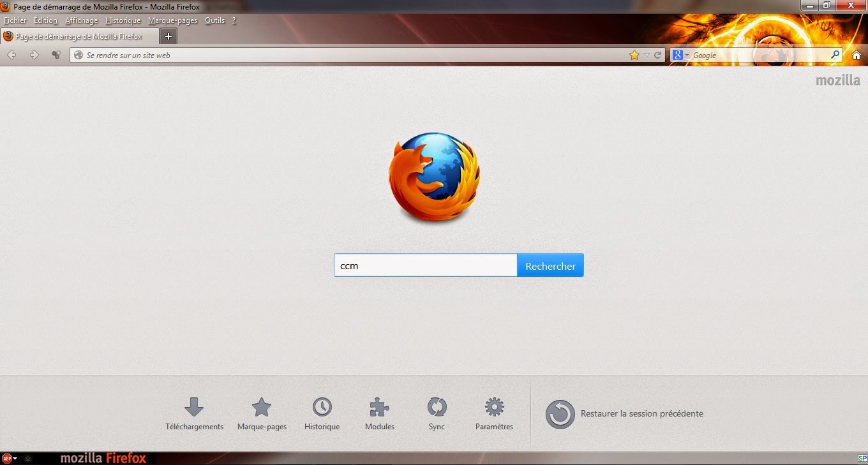Go back with the Back arrow
The height and width of the screenshot is (465, 868).
11,55
